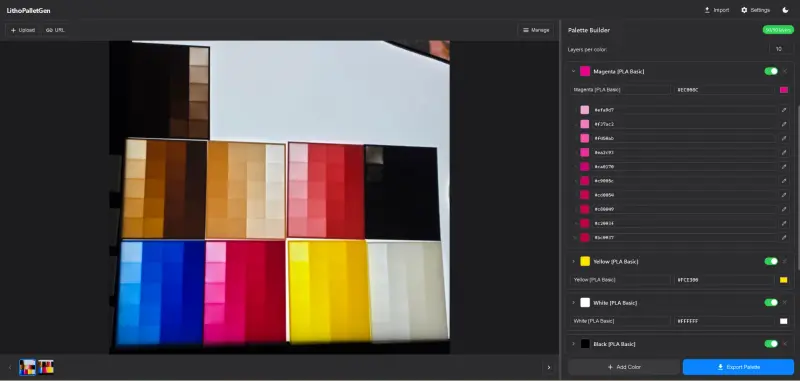Click the main color swatch photo
This screenshot has height=381, width=800.
280,197
